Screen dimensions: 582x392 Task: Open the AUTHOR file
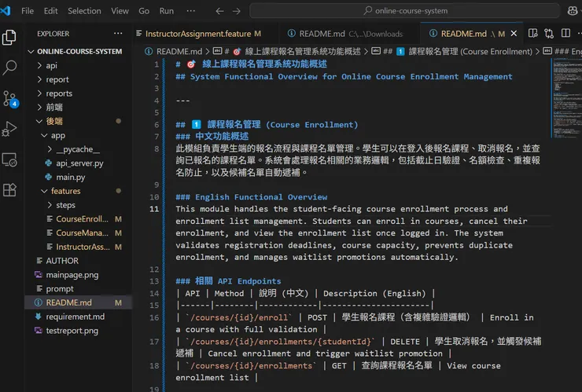coord(62,261)
